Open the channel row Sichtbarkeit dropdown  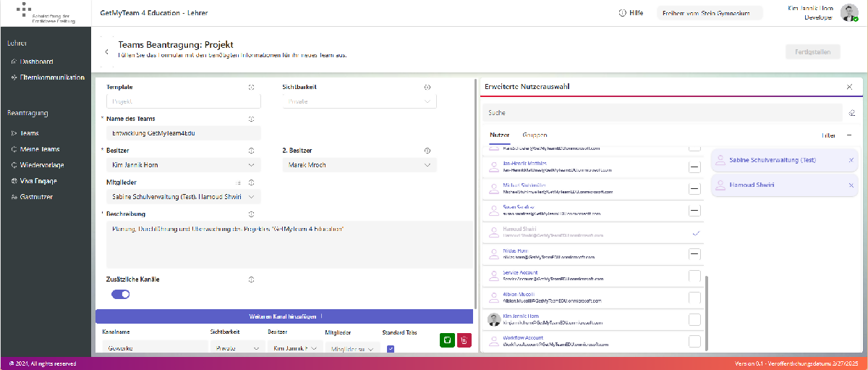click(237, 348)
